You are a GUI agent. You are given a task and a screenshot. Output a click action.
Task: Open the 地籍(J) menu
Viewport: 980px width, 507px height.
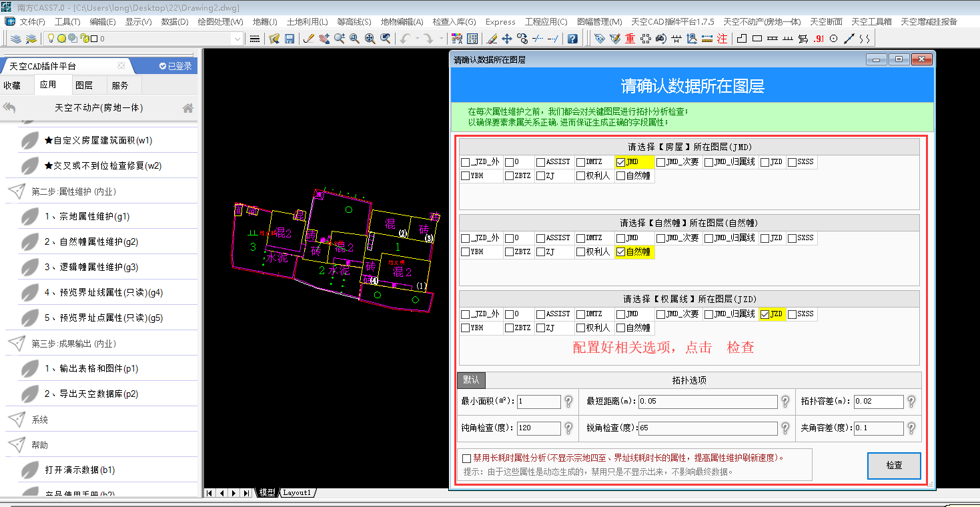pyautogui.click(x=265, y=21)
